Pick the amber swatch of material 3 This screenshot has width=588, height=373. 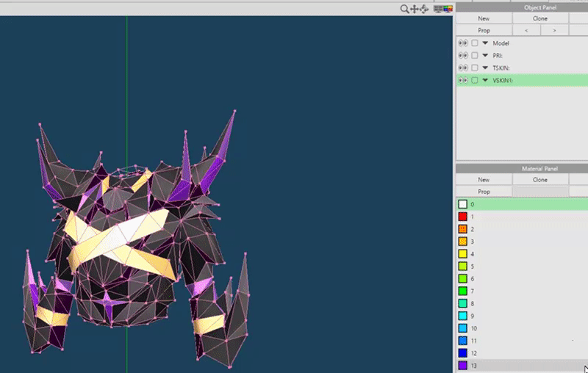[x=463, y=242]
